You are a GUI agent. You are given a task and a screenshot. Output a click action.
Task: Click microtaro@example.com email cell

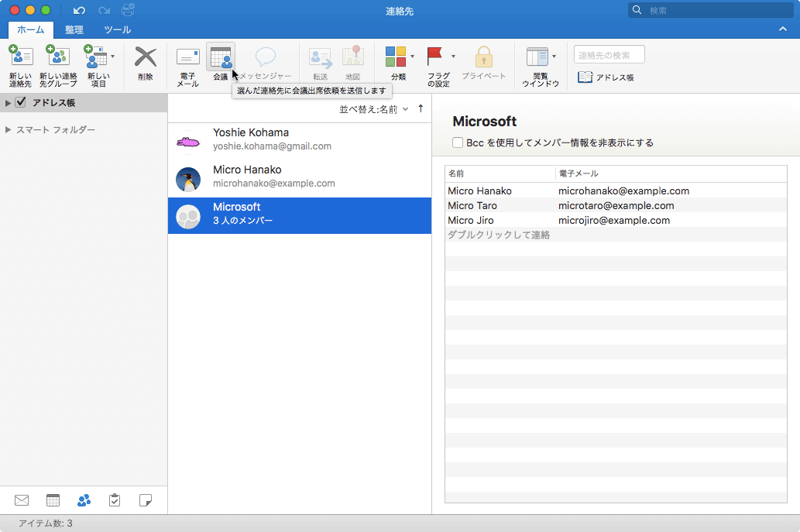[x=616, y=205]
